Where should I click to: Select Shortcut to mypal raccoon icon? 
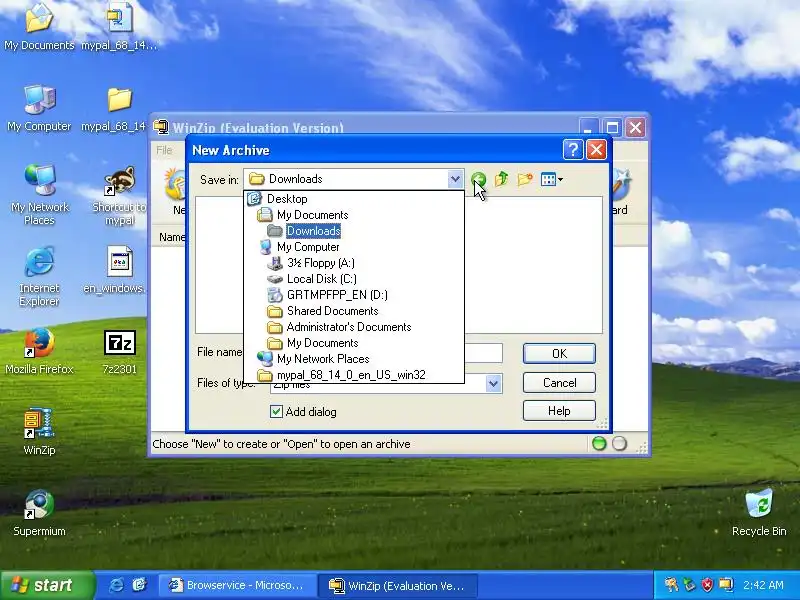[119, 196]
